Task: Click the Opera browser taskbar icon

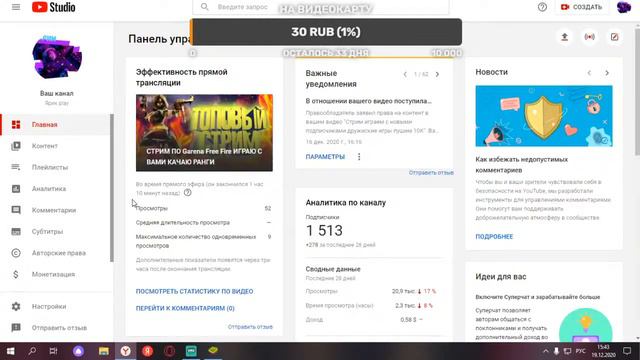Action: point(169,351)
